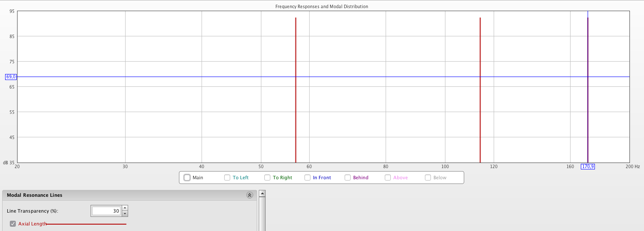Click the Line Transparency down arrow

(125, 213)
